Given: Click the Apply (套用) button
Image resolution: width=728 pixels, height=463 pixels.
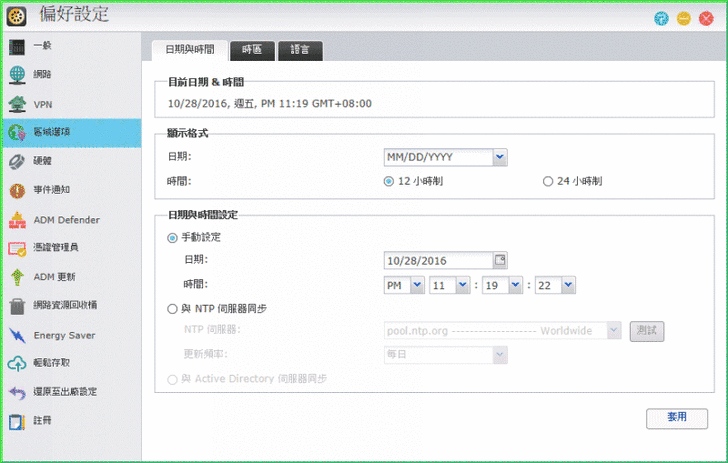Looking at the screenshot, I should click(x=677, y=418).
